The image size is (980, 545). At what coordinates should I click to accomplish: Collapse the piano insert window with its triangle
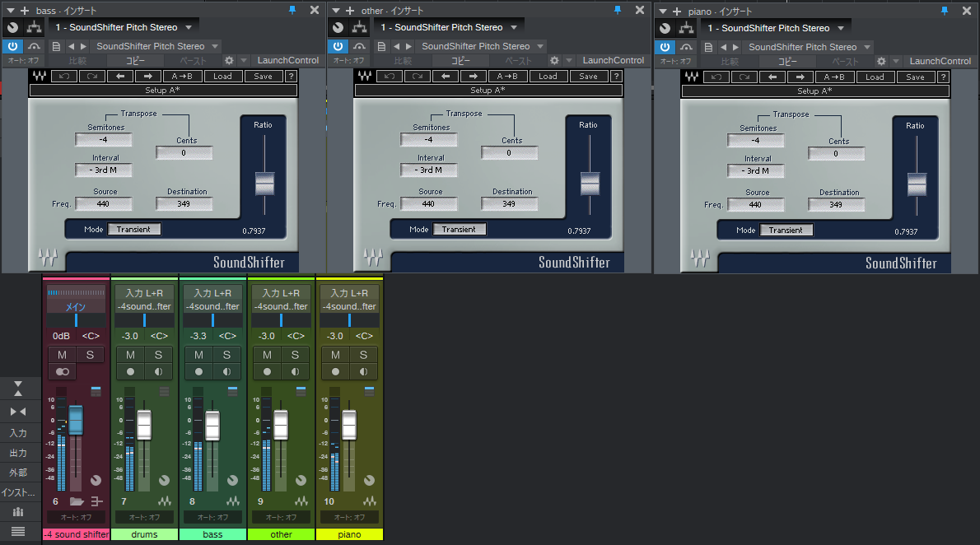(x=662, y=12)
